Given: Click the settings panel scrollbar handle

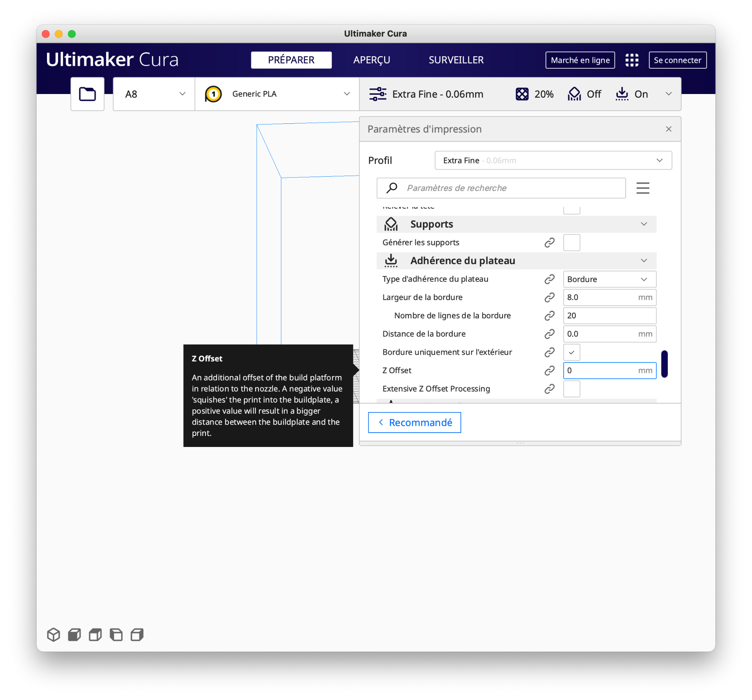Looking at the screenshot, I should [x=664, y=364].
